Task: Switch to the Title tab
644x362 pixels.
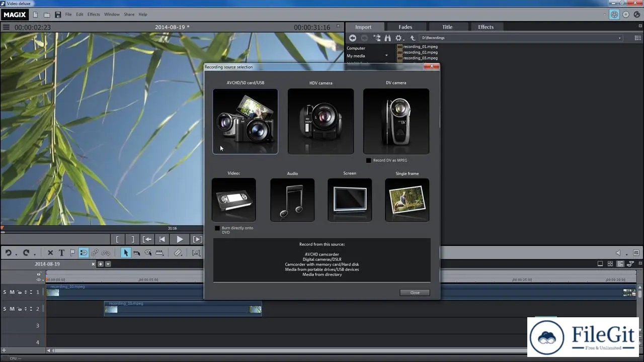Action: 447,27
